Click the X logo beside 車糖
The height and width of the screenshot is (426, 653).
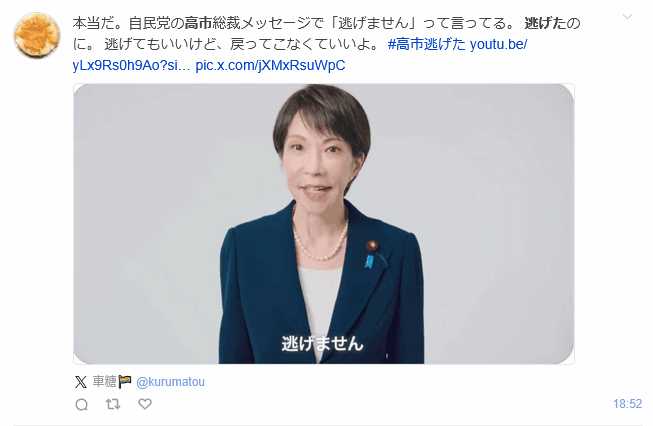click(81, 382)
